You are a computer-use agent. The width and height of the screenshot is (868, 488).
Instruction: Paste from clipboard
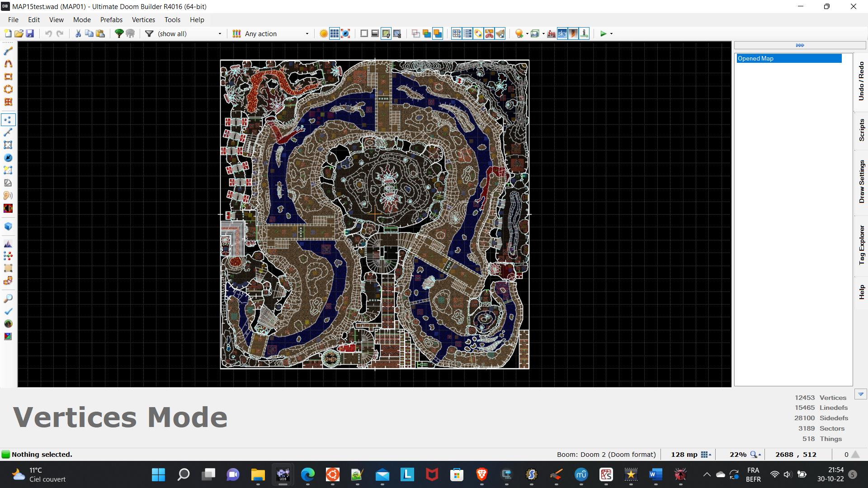pos(100,33)
